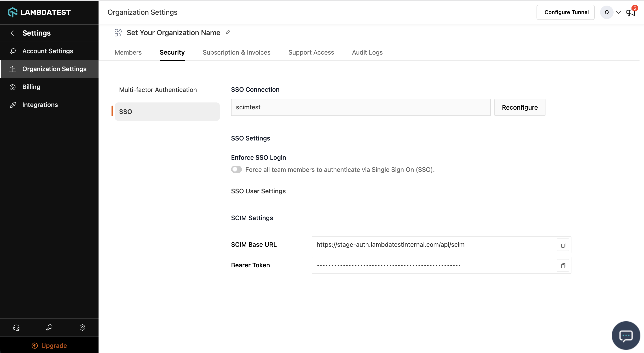Image resolution: width=644 pixels, height=353 pixels.
Task: Copy the SCIM Base URL
Action: (563, 245)
